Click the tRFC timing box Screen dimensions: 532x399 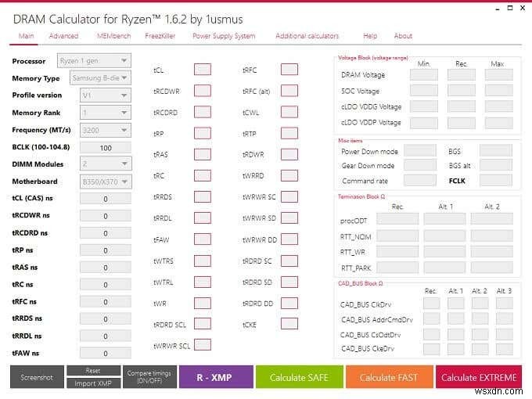[289, 70]
